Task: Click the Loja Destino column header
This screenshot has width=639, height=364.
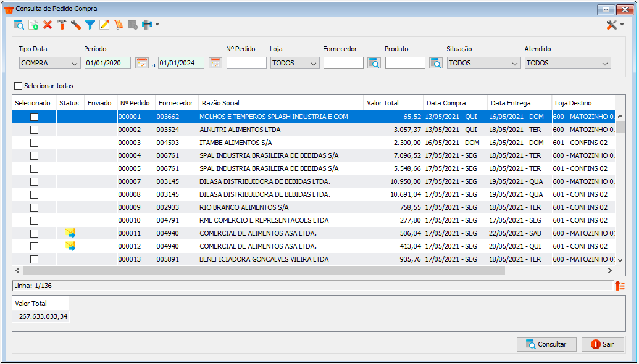Action: pos(583,103)
